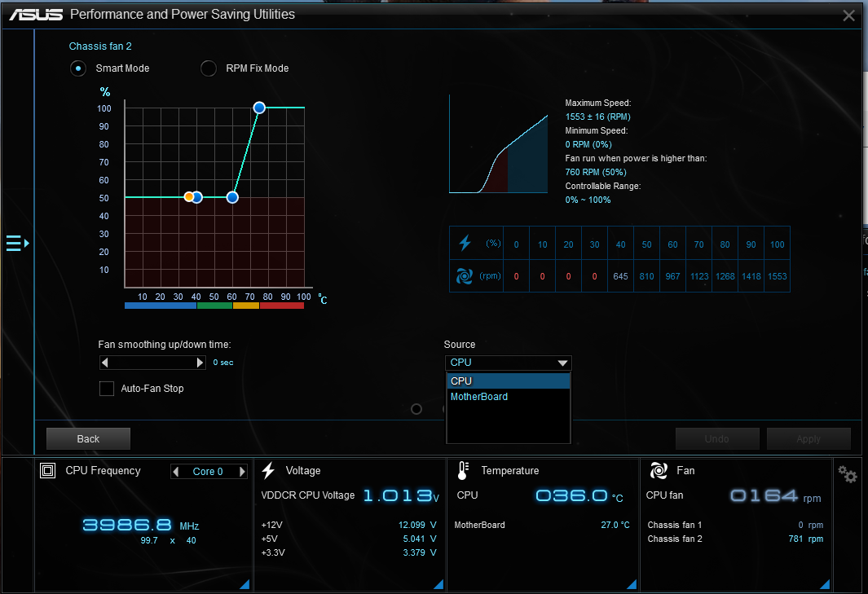Click the rpm fan icon in table
Screen dimensions: 868x594
tap(465, 275)
